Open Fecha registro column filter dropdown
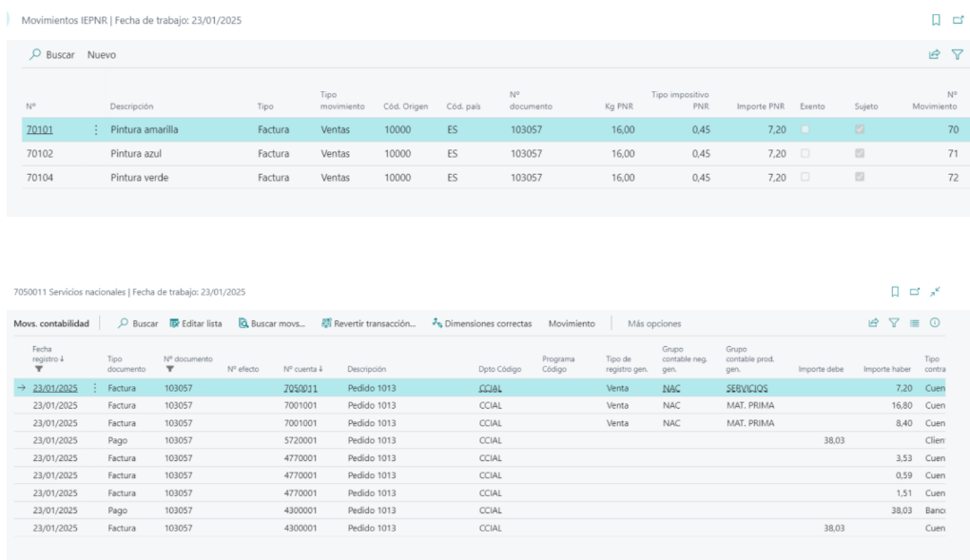970x560 pixels. (39, 369)
